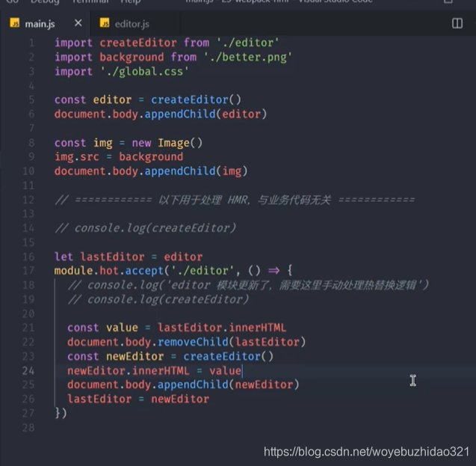Image resolution: width=476 pixels, height=466 pixels.
Task: Click './global.css' import string
Action: (x=145, y=71)
